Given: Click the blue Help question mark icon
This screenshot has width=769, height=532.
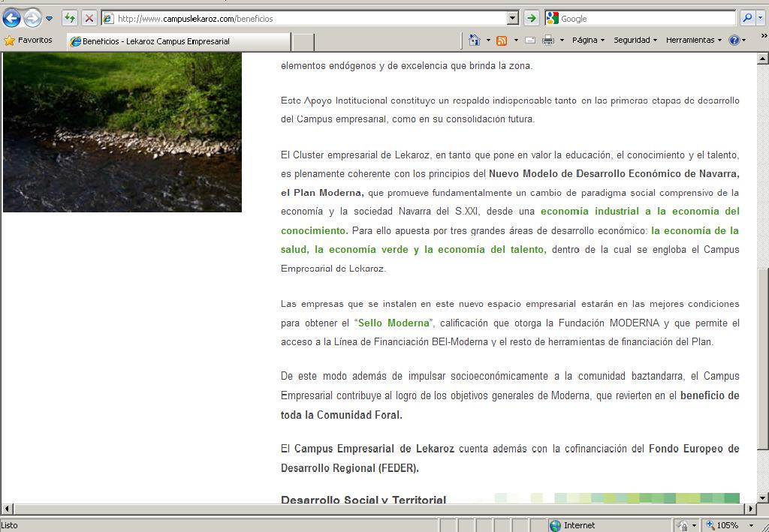Looking at the screenshot, I should (734, 41).
